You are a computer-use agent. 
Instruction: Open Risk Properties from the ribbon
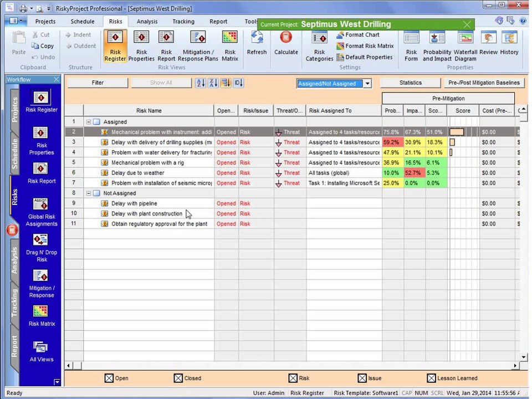pos(141,46)
